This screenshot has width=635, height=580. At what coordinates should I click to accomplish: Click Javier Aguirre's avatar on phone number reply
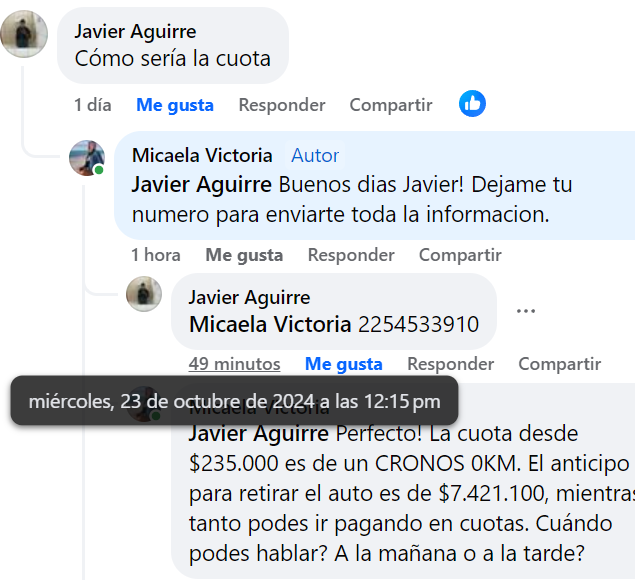click(x=144, y=294)
